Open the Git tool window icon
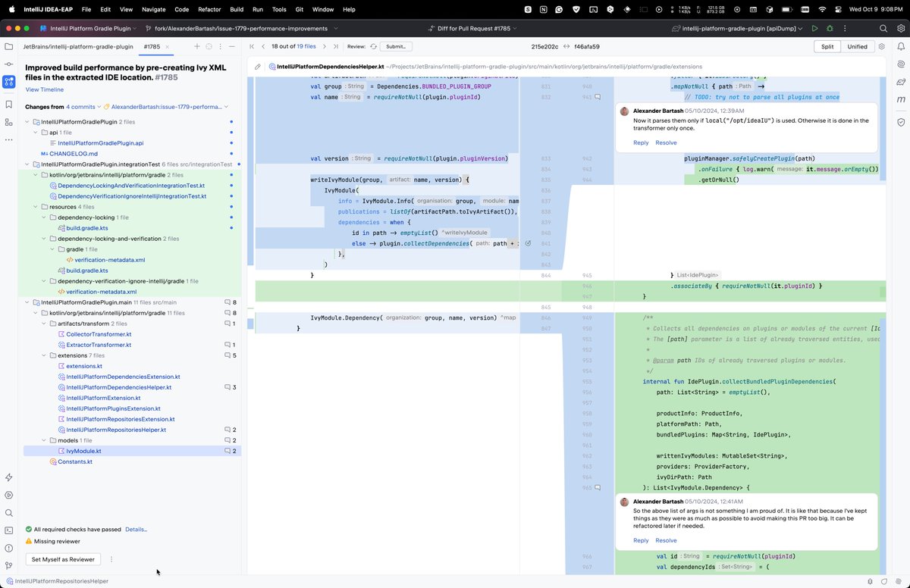Viewport: 910px width, 588px height. [8, 565]
